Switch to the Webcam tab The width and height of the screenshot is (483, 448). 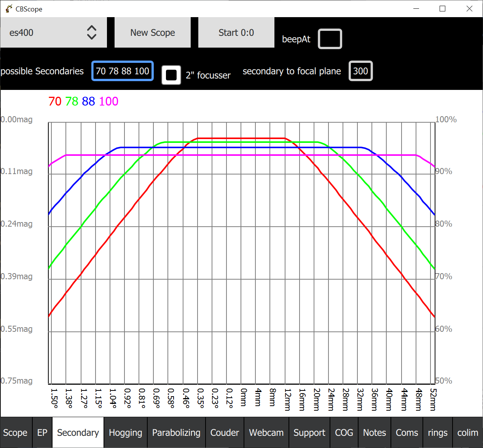266,432
